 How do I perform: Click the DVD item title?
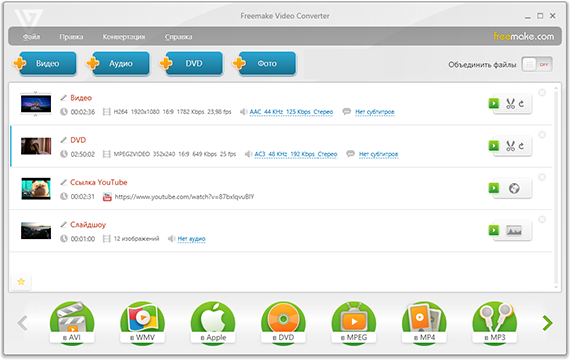78,140
